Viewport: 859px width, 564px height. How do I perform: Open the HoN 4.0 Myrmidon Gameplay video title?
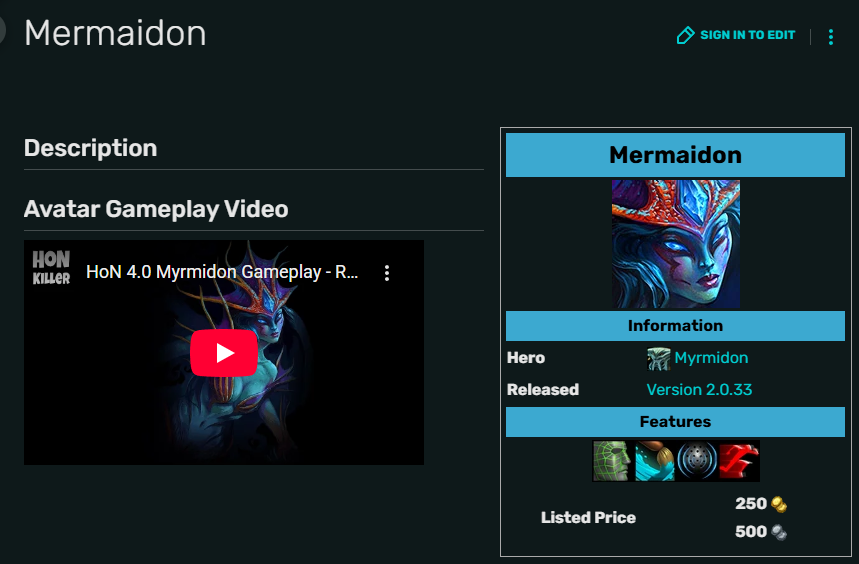pos(222,272)
